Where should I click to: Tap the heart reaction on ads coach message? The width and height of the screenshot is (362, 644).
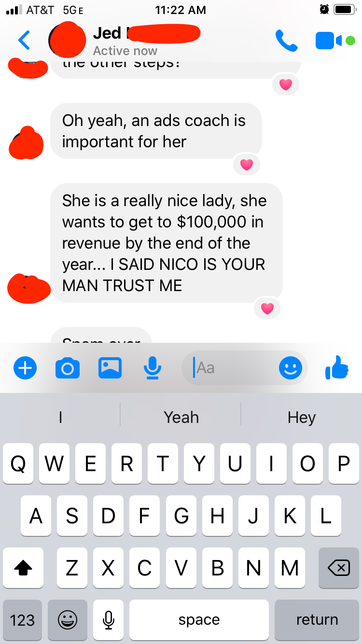247,165
